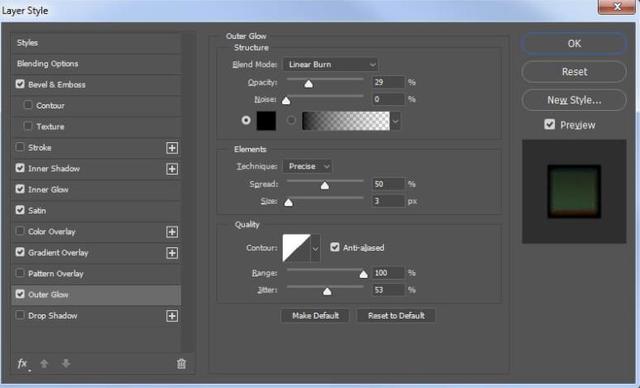Enable the Contour sub-option
Screen dimensions: 640x388
28,105
